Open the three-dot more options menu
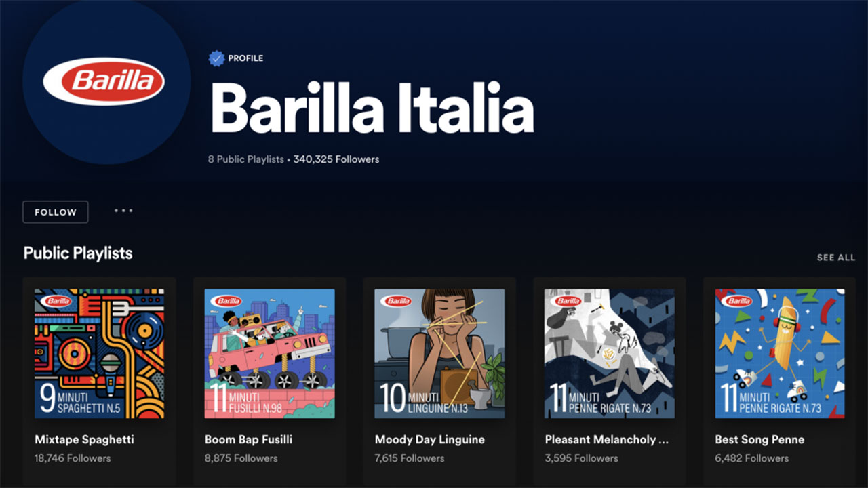The width and height of the screenshot is (868, 488). point(123,211)
